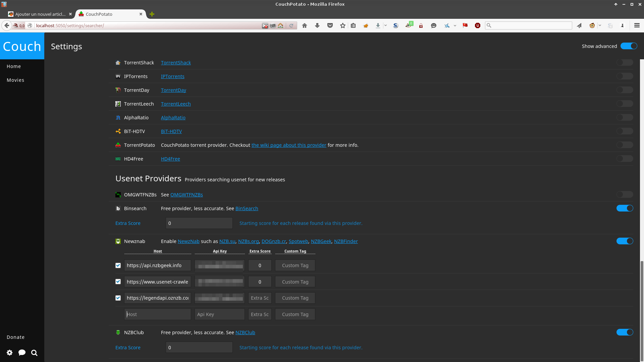644x362 pixels.
Task: Close the CouchPotato browser tab
Action: [141, 14]
